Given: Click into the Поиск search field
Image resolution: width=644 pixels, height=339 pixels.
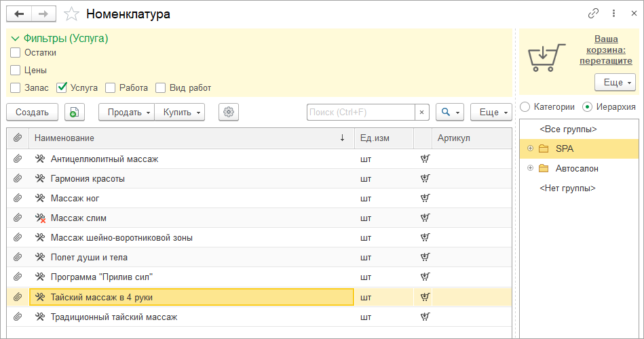Looking at the screenshot, I should point(360,113).
